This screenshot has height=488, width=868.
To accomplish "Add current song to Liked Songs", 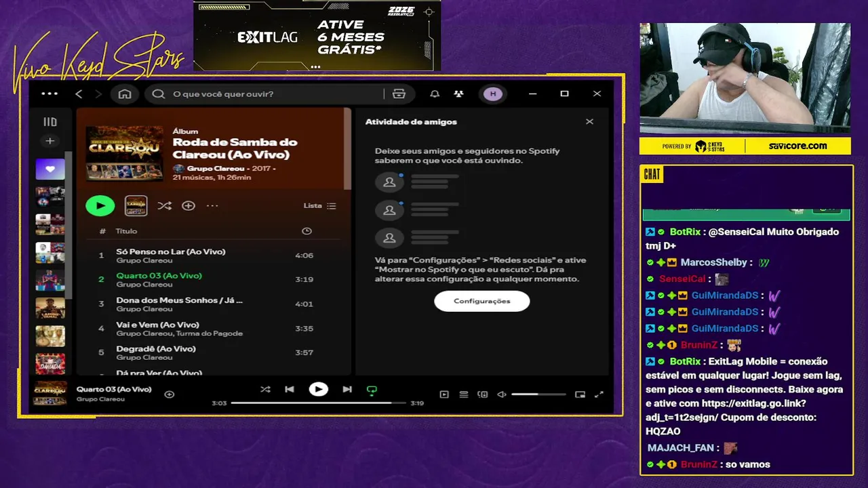I will [x=170, y=394].
